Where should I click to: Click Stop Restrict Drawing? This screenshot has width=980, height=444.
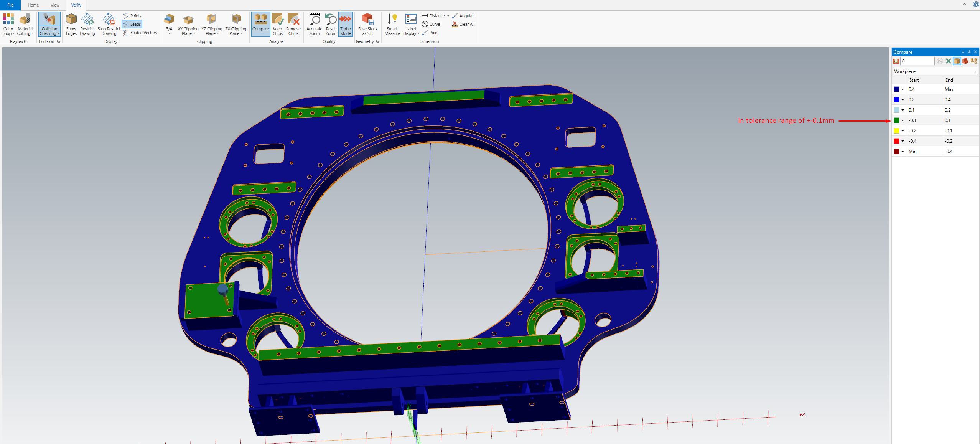pyautogui.click(x=109, y=24)
